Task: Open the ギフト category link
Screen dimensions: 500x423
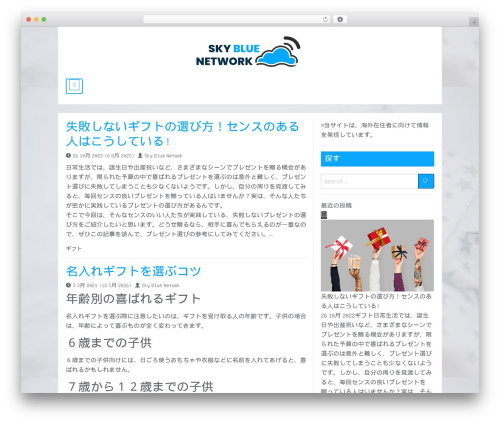Action: click(74, 248)
